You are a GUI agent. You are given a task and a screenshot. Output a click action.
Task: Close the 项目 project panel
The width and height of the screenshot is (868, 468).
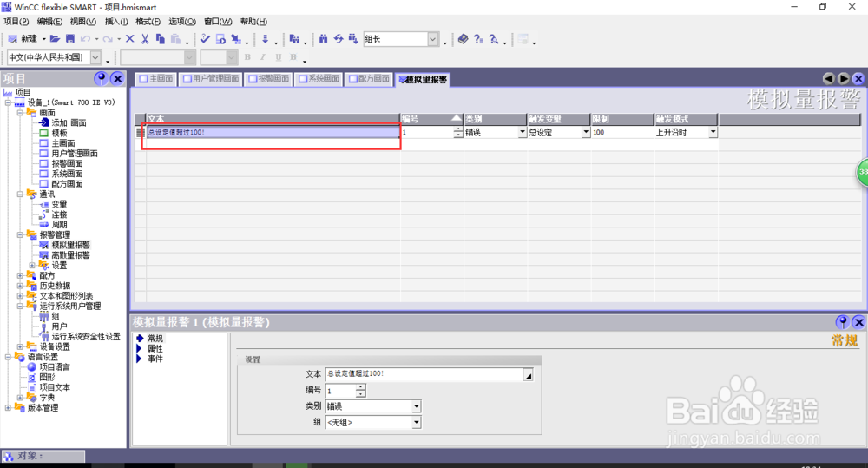pyautogui.click(x=117, y=79)
